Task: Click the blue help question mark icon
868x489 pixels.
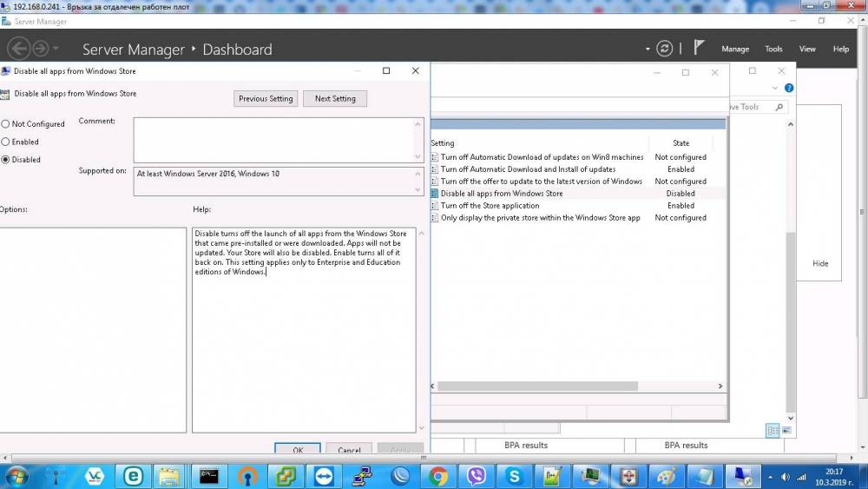Action: [x=789, y=88]
